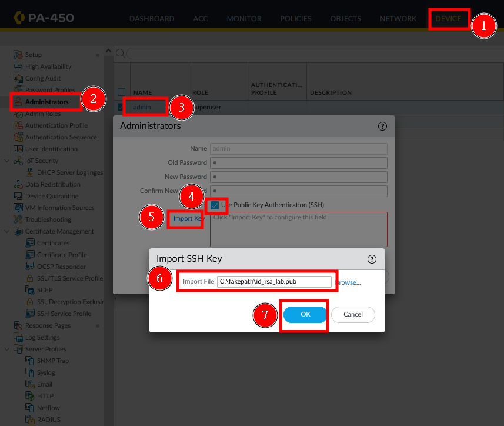Click the IoT Security icon
504x426 pixels.
click(x=18, y=161)
